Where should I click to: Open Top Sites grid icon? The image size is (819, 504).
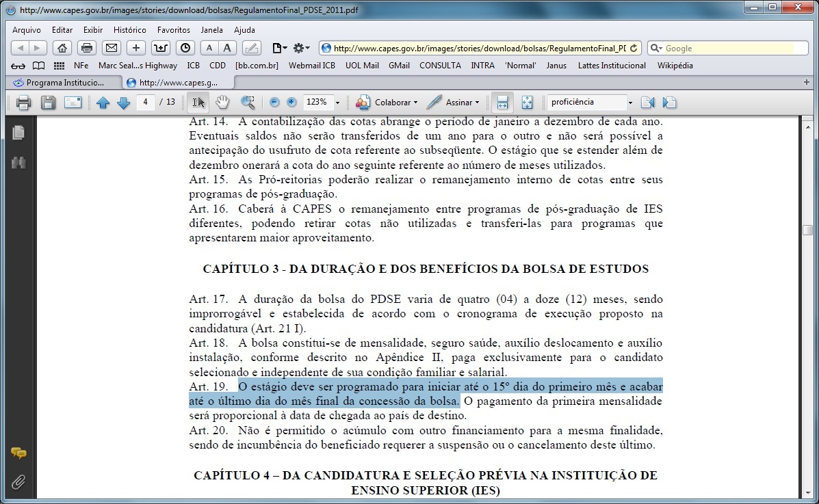pos(59,66)
